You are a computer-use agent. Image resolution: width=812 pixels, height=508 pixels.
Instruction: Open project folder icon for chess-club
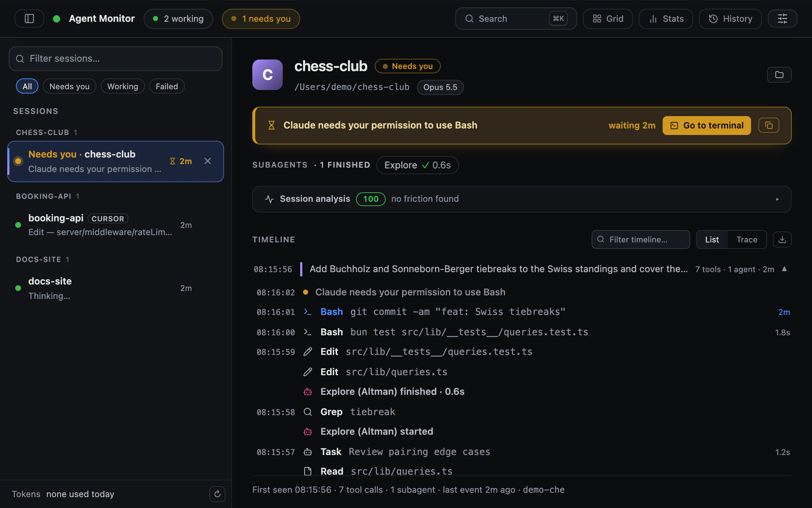pos(779,75)
